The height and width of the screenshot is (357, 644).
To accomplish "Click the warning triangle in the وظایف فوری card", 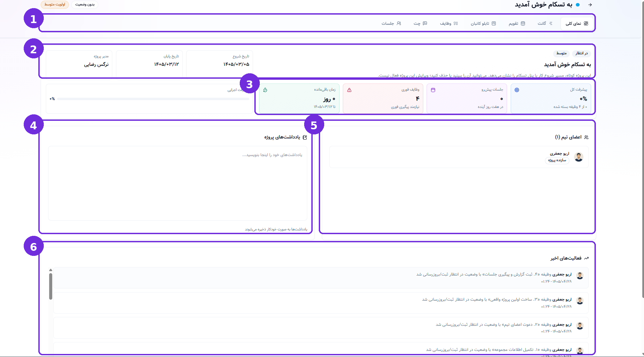I will click(349, 90).
